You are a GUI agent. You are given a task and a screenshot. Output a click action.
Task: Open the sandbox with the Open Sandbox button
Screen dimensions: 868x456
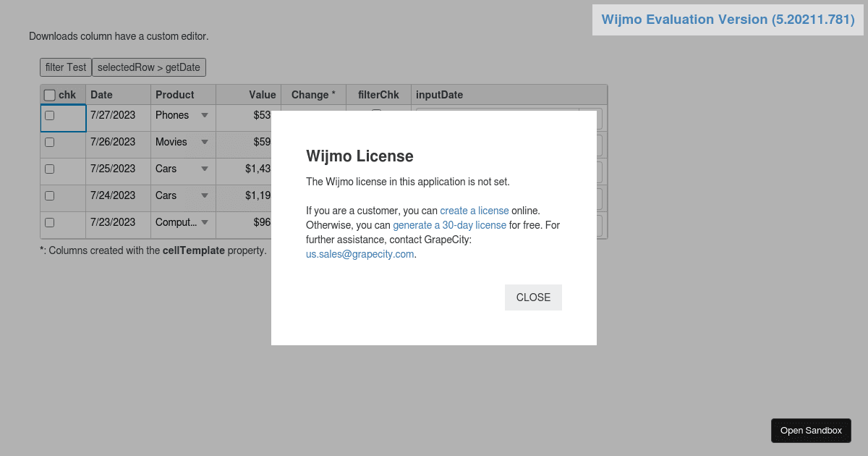click(x=811, y=430)
